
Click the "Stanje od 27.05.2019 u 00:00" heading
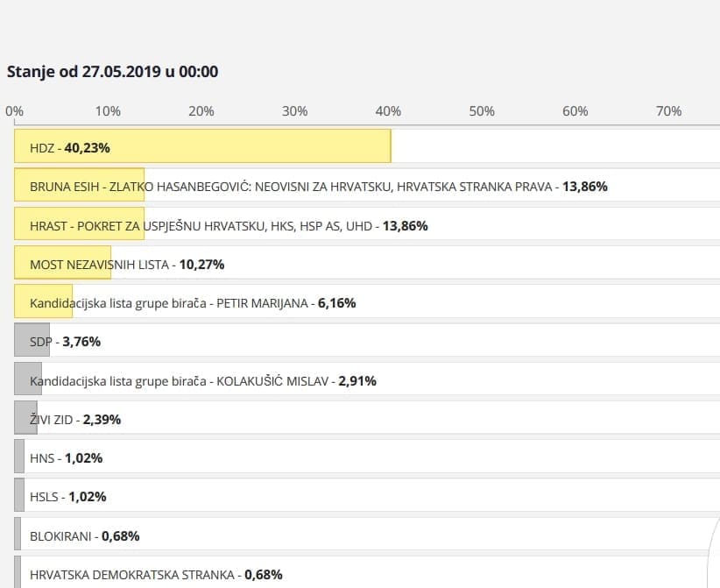click(112, 72)
